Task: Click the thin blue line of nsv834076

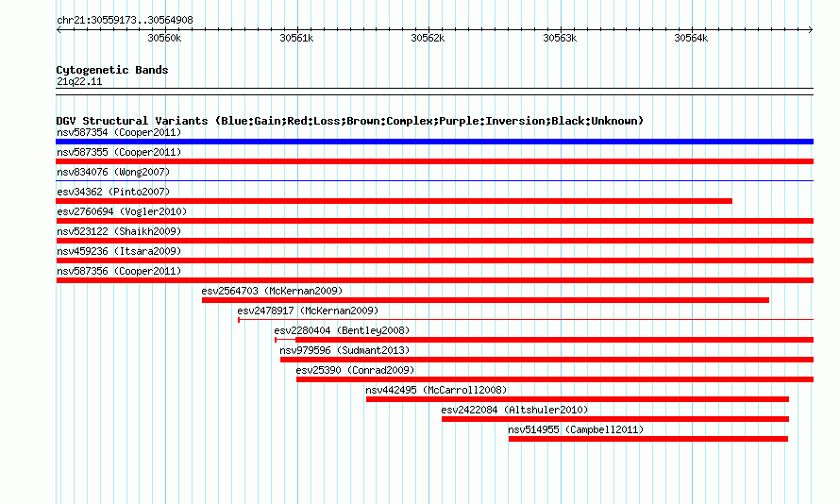Action: (434, 181)
